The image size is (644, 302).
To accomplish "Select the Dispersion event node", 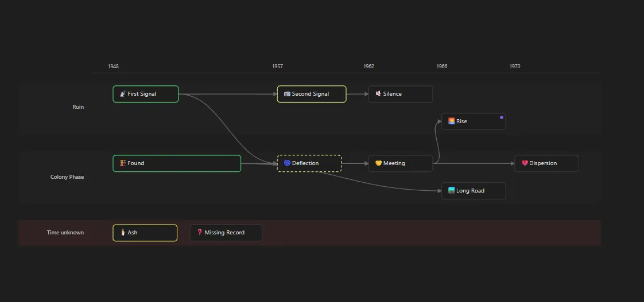I will [x=546, y=163].
